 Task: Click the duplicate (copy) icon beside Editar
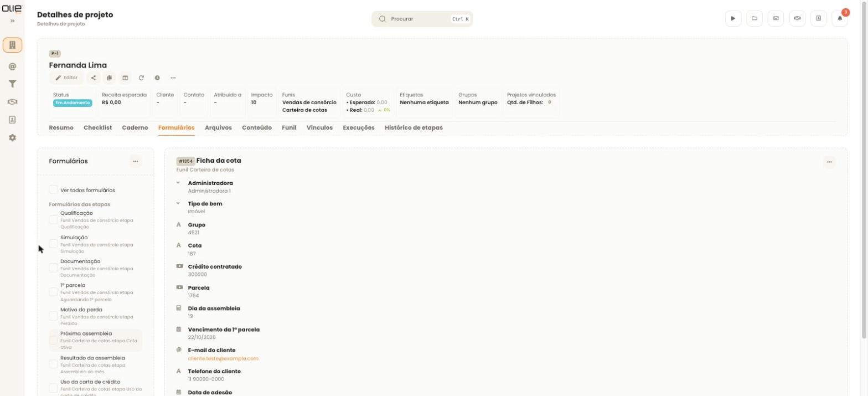coord(109,78)
